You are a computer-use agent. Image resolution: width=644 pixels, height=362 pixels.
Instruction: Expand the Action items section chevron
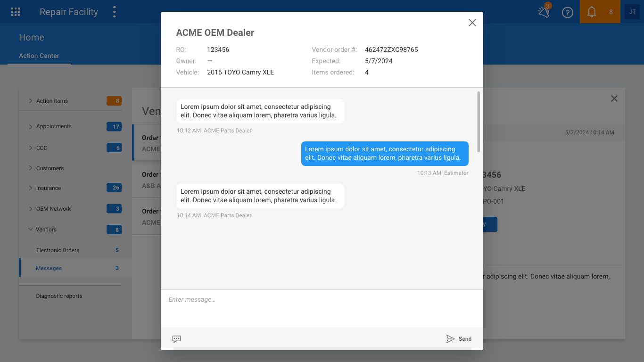(x=30, y=101)
